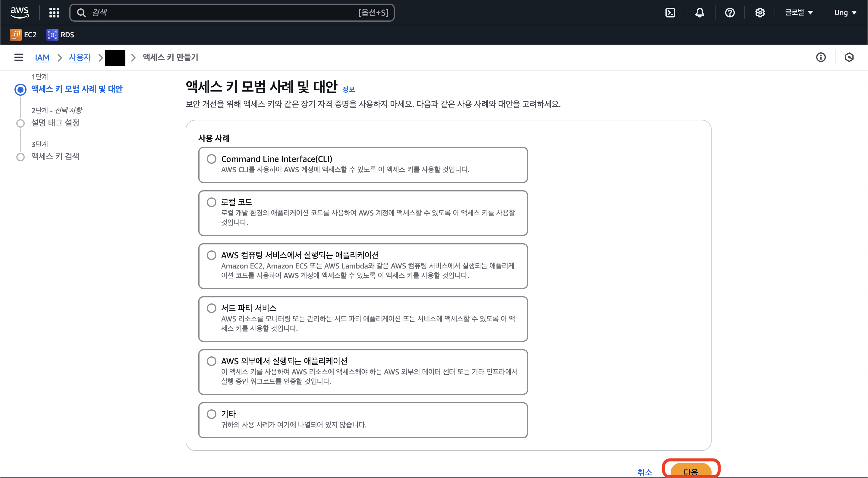The height and width of the screenshot is (478, 868).
Task: Launch CloudShell from the top bar
Action: click(670, 12)
